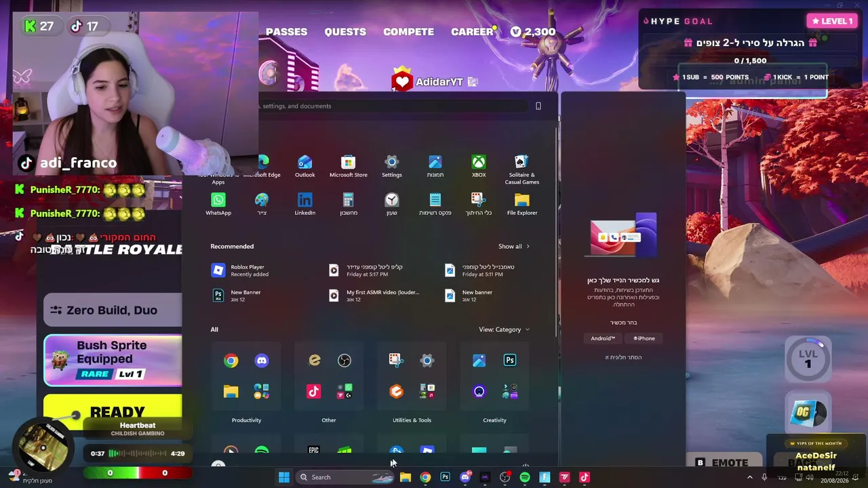
Task: Open pinned File Explorer
Action: click(521, 204)
